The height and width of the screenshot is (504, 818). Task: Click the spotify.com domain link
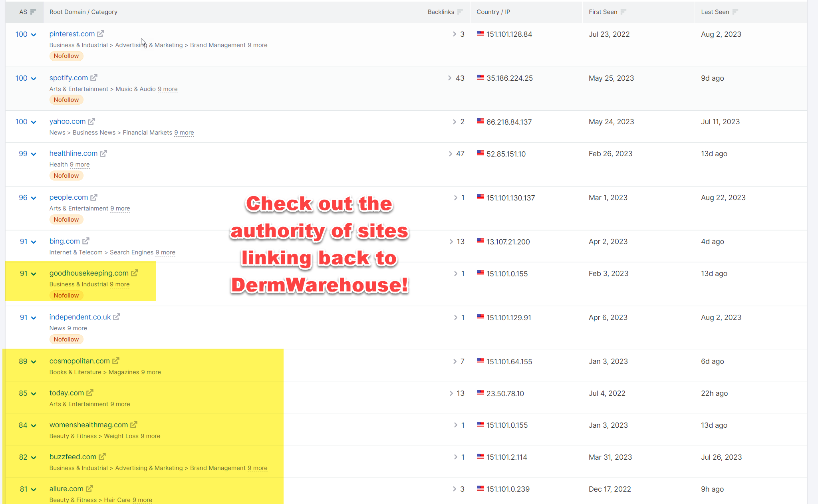[69, 78]
